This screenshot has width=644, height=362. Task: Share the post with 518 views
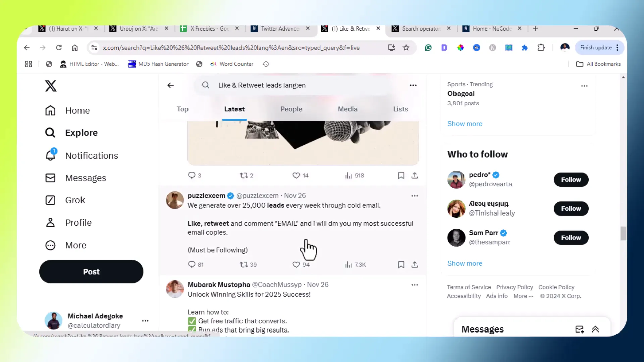[415, 175]
